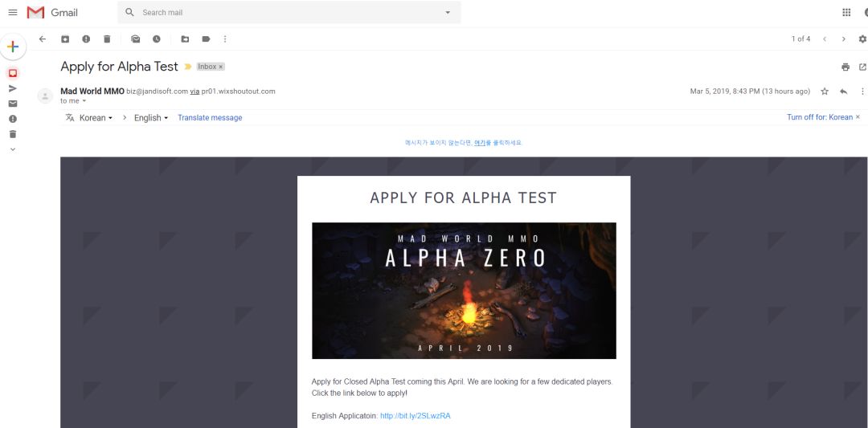Go back to inbox with arrow
Screen dimensions: 868x428
[x=43, y=39]
